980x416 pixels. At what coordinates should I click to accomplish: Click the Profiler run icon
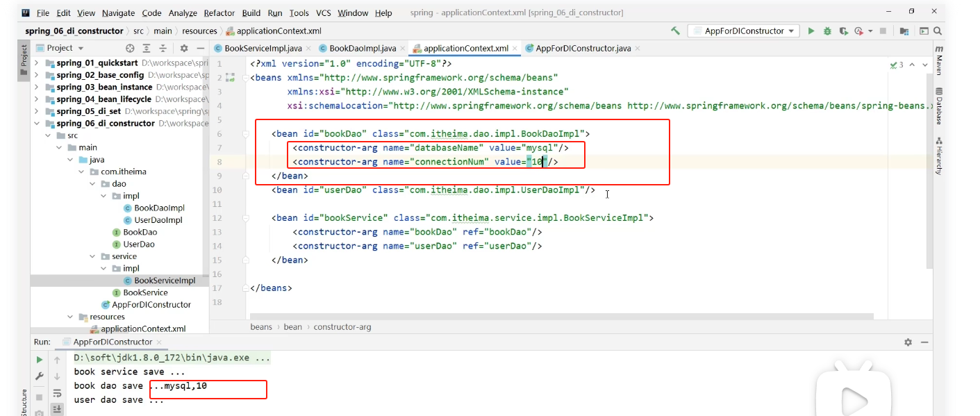(x=859, y=31)
